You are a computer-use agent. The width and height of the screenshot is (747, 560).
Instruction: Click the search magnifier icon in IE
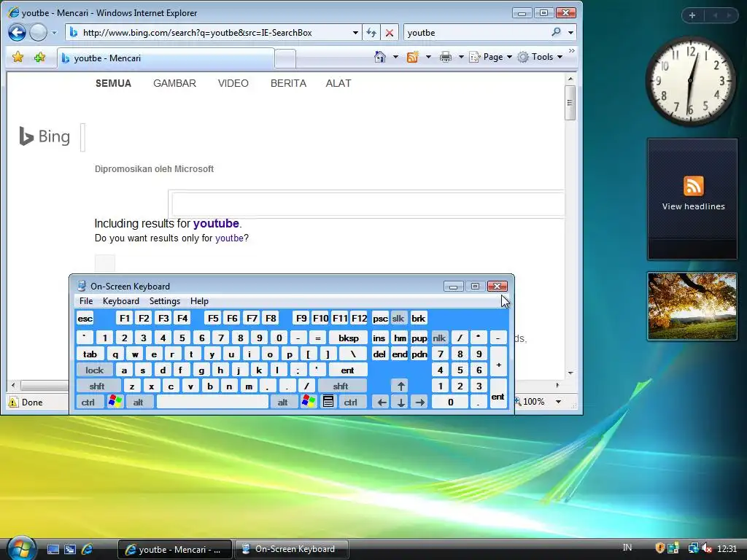(x=556, y=32)
